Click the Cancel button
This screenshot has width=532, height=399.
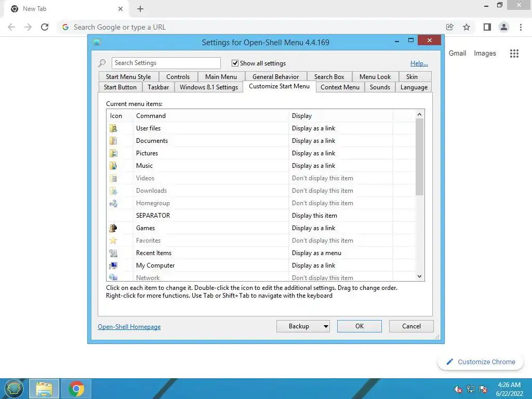(411, 326)
